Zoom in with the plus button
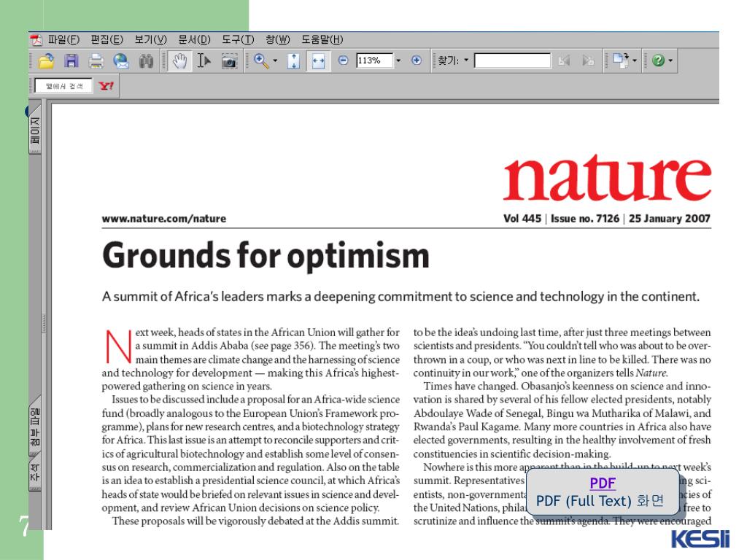This screenshot has height=560, width=747. click(x=417, y=61)
